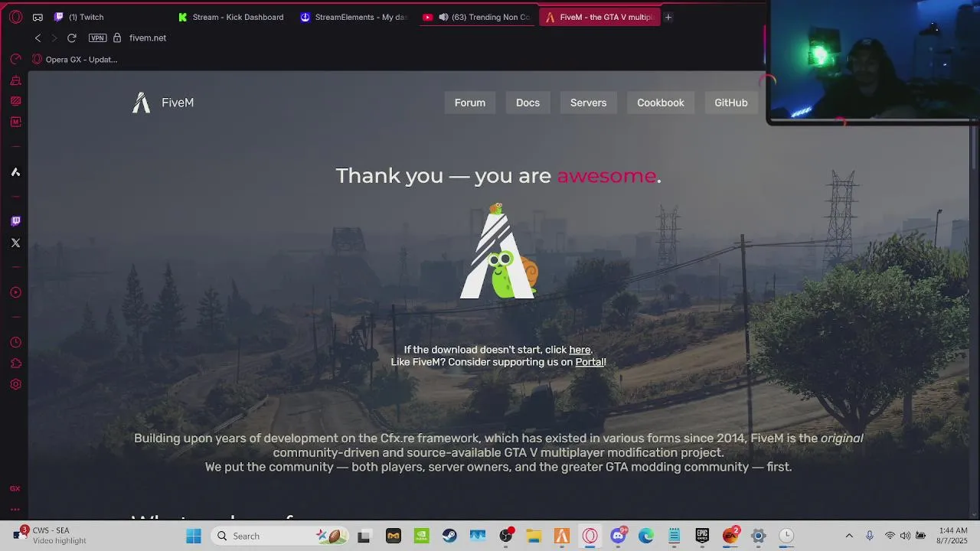Open EA app from taskbar

pyautogui.click(x=730, y=536)
